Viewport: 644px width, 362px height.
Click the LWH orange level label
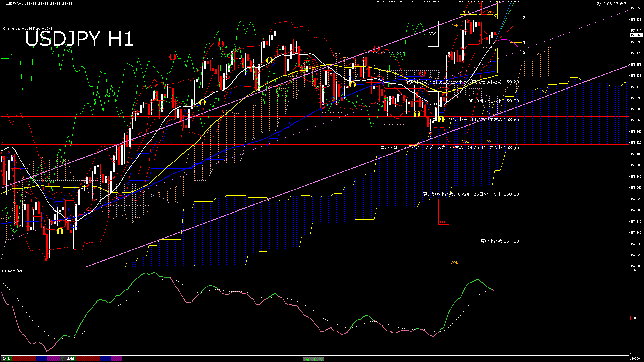pos(454,26)
